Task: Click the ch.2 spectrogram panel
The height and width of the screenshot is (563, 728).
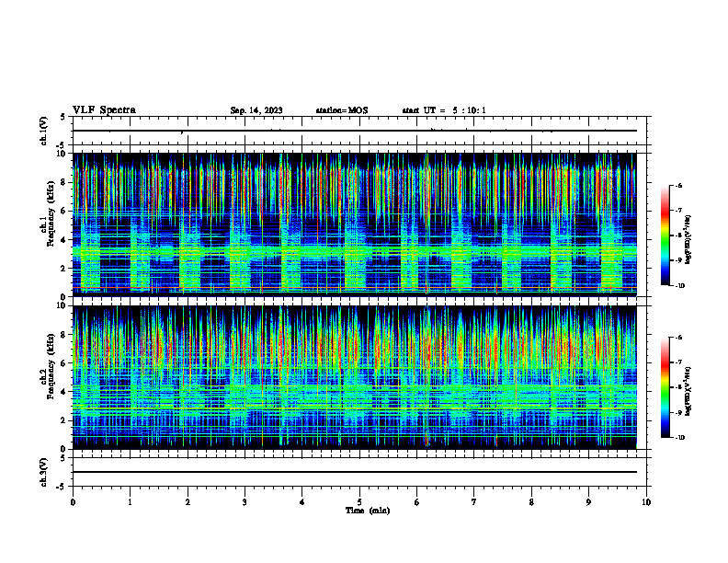Action: [355, 377]
